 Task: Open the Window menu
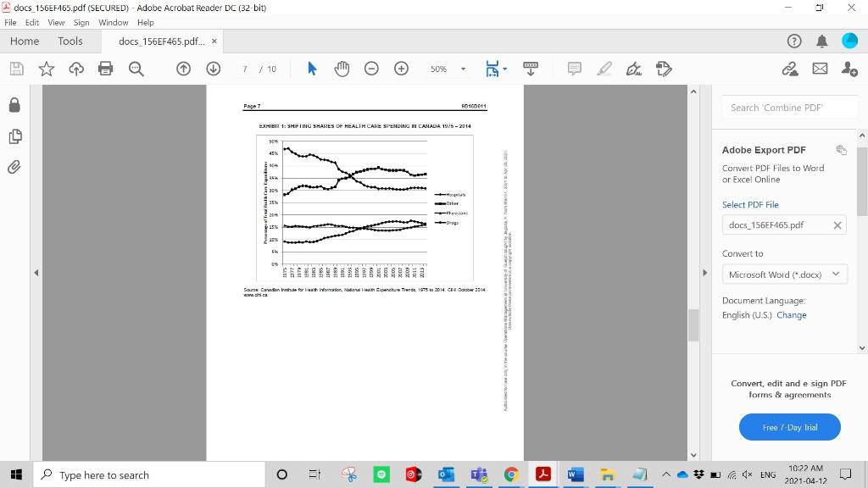(x=114, y=23)
